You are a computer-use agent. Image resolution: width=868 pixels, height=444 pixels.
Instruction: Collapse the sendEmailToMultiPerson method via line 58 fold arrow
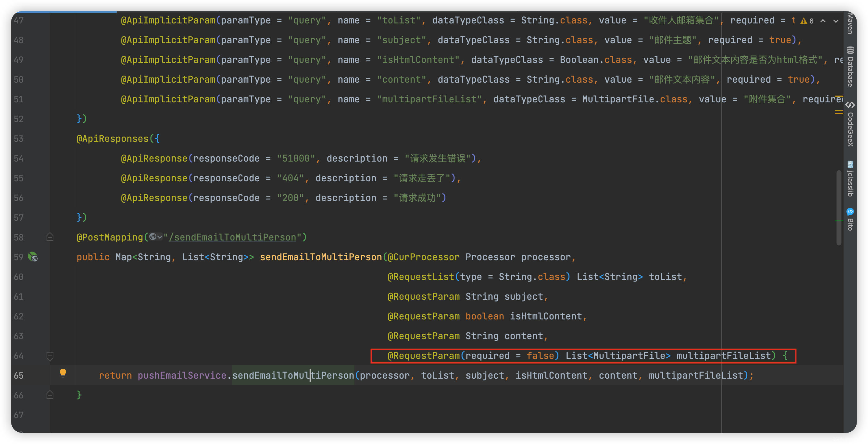(50, 237)
